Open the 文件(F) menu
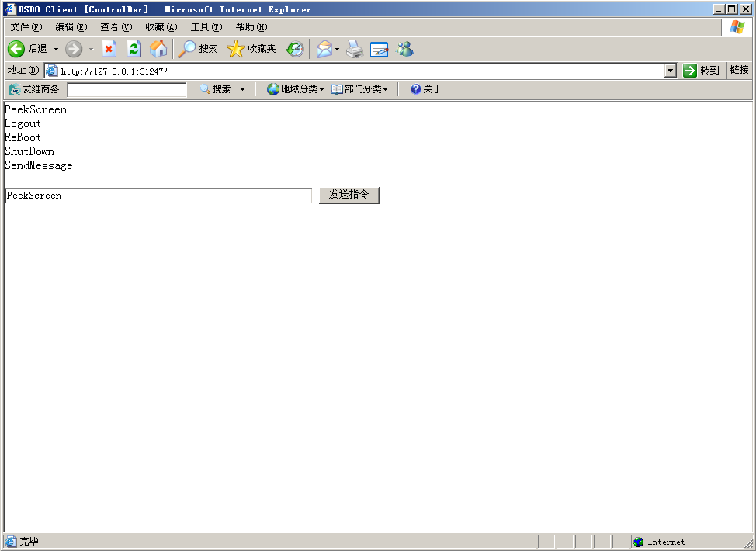 [x=26, y=27]
